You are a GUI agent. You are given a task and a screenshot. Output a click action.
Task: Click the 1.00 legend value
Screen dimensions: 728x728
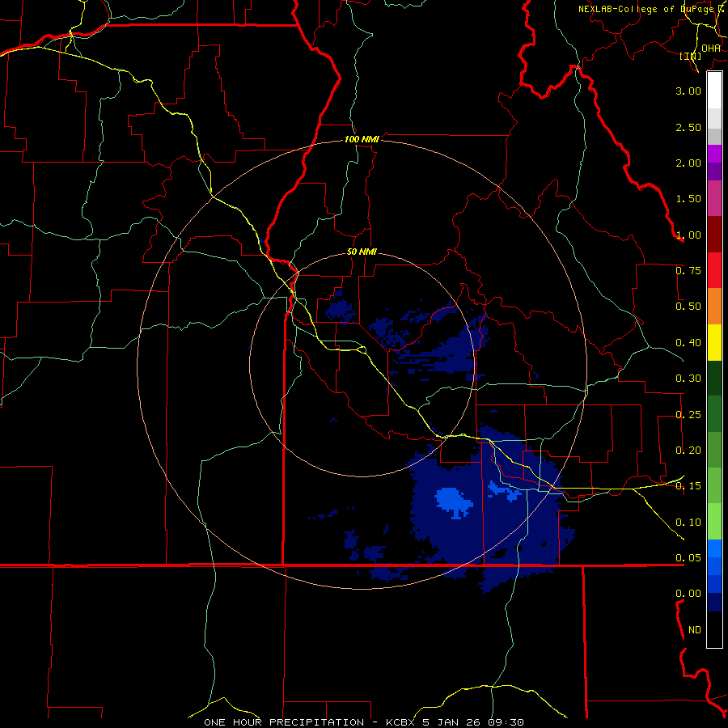688,235
